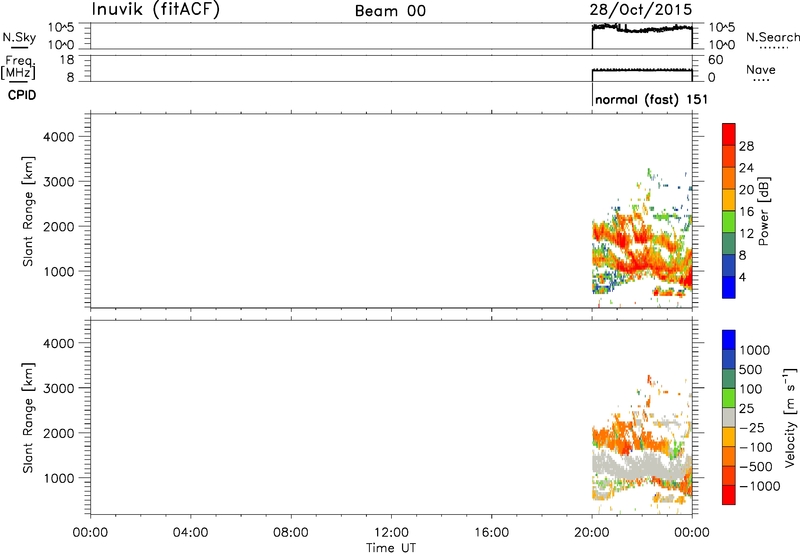This screenshot has height=554, width=800.
Task: Click the gray ground-scatter band in velocity panel
Action: click(x=640, y=464)
